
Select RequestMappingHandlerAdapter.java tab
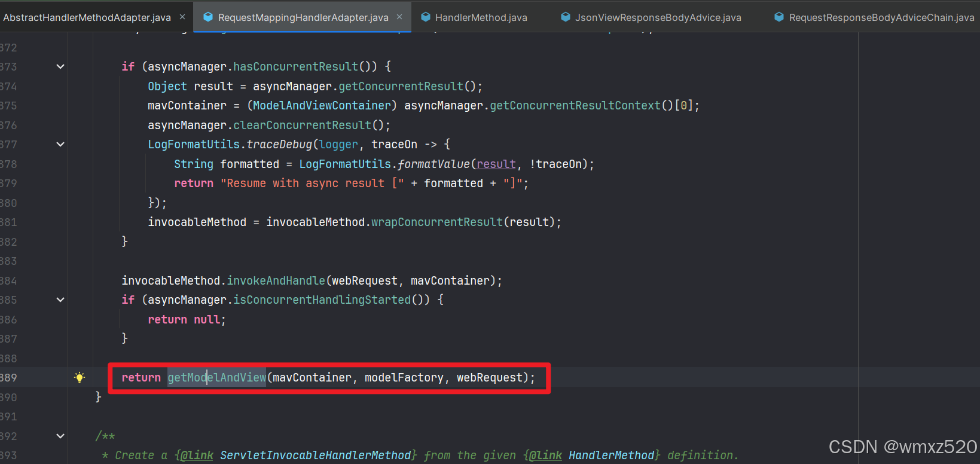[303, 17]
